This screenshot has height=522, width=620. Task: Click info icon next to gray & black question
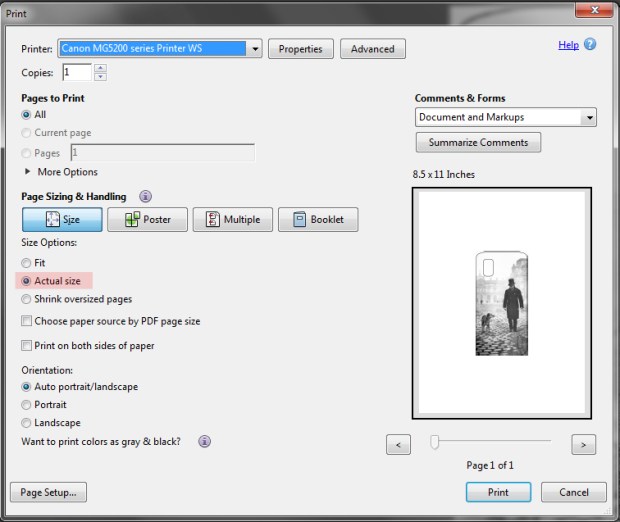point(204,441)
